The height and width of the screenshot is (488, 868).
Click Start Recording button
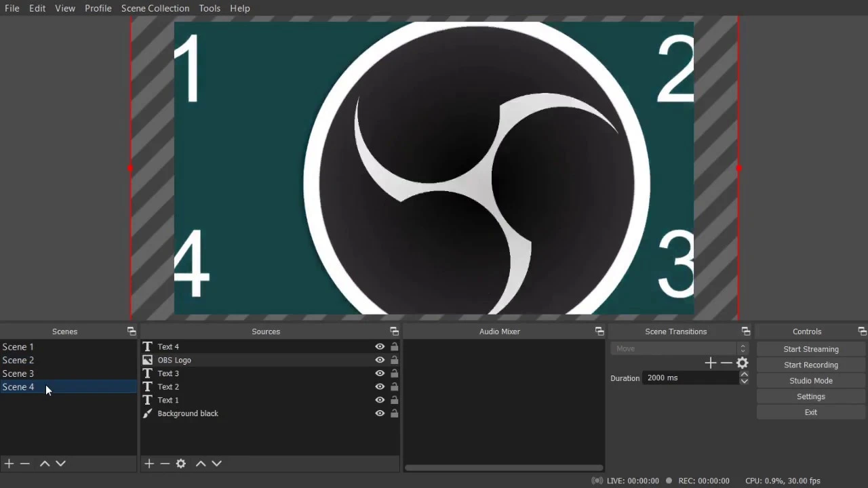811,365
